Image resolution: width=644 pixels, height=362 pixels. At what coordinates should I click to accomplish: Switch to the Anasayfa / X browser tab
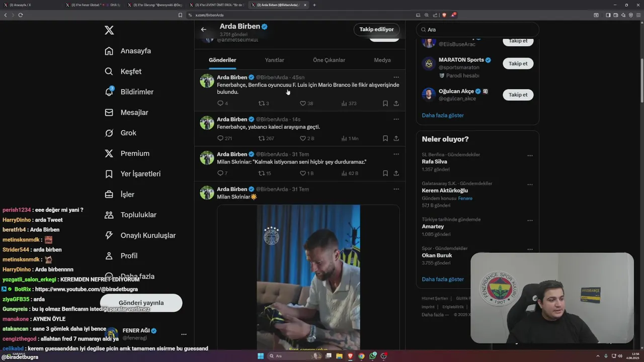[31, 5]
